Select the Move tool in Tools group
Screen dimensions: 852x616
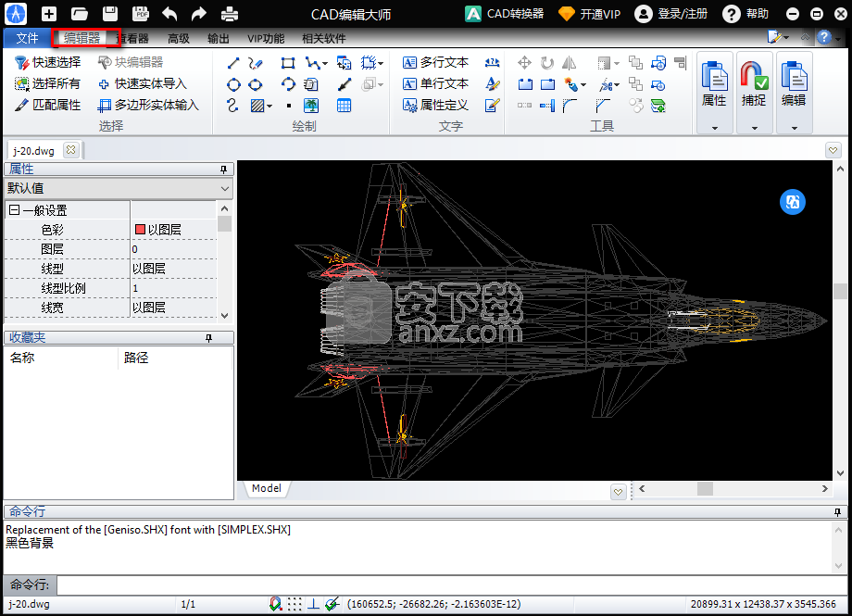(x=524, y=62)
